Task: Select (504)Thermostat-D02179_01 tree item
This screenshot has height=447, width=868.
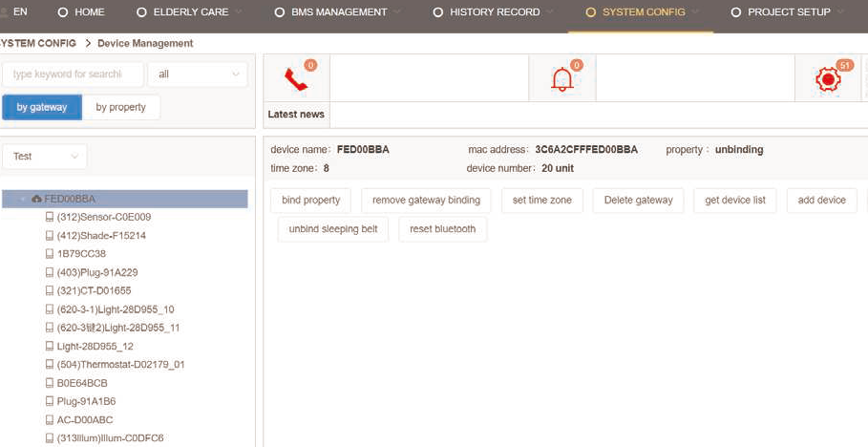Action: click(120, 365)
